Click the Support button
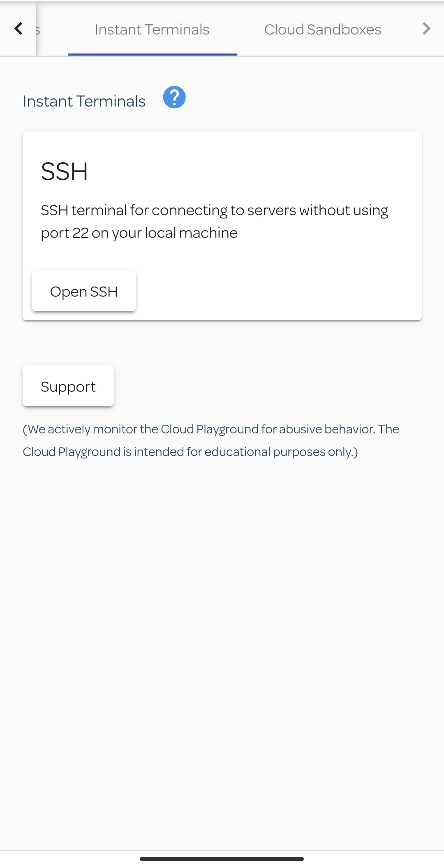The image size is (444, 868). pyautogui.click(x=68, y=386)
